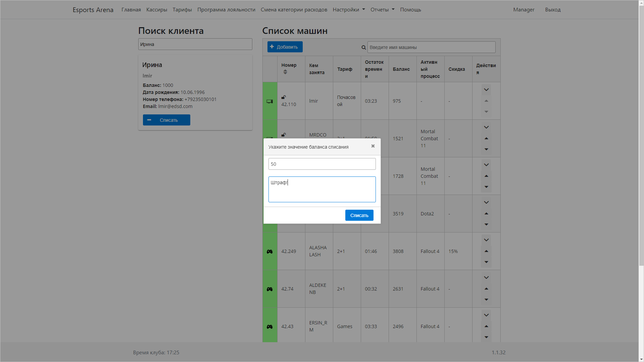The width and height of the screenshot is (644, 362).
Task: Expand the actions chevron for machine 42.74
Action: (x=486, y=277)
